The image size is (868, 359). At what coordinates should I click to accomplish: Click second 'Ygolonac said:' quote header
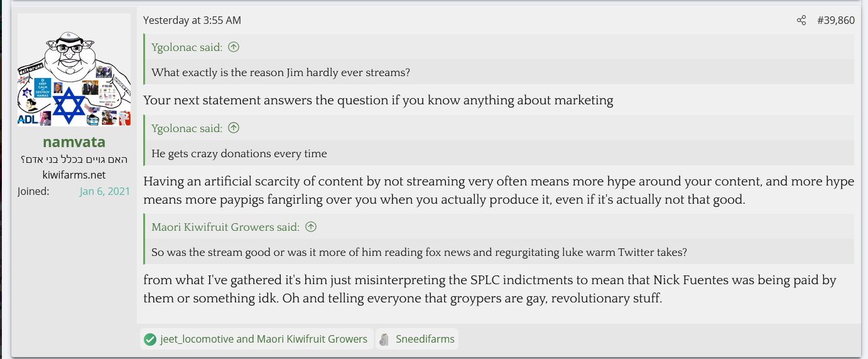pos(187,128)
